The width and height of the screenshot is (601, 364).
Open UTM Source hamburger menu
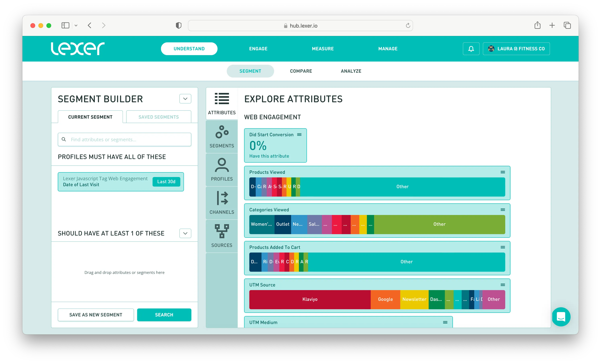(x=503, y=285)
